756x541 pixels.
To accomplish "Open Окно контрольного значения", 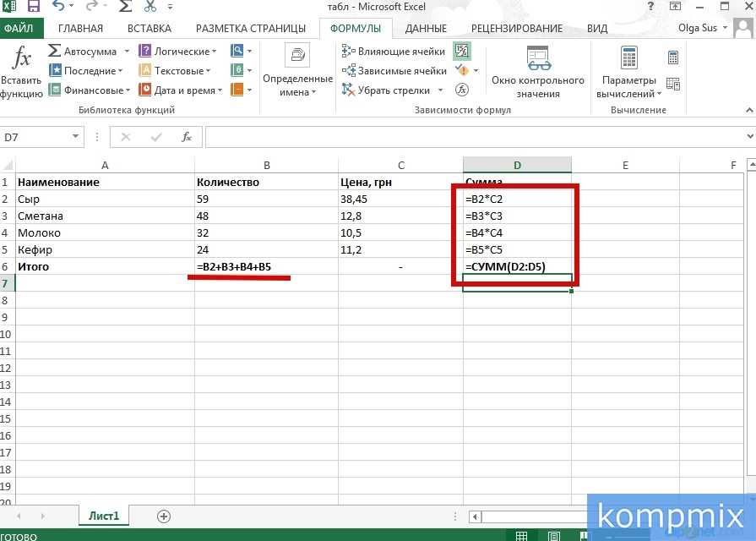I will coord(537,72).
